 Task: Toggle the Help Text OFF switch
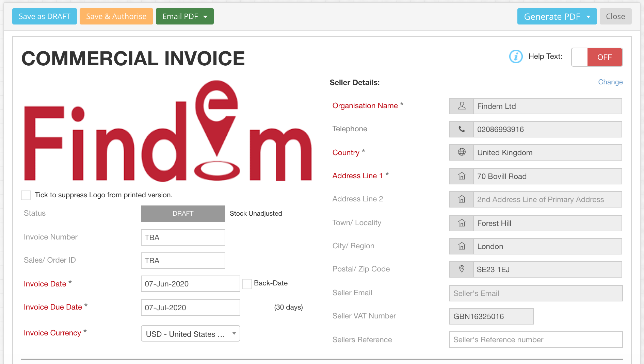597,57
